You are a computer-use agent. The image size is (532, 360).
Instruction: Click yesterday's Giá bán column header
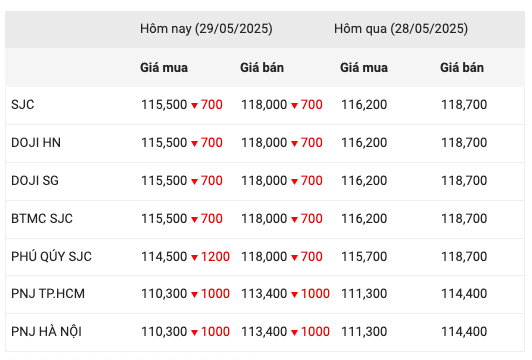[x=462, y=68]
